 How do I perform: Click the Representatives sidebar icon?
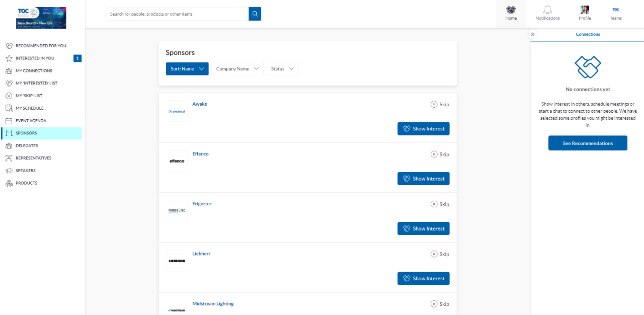coord(9,158)
